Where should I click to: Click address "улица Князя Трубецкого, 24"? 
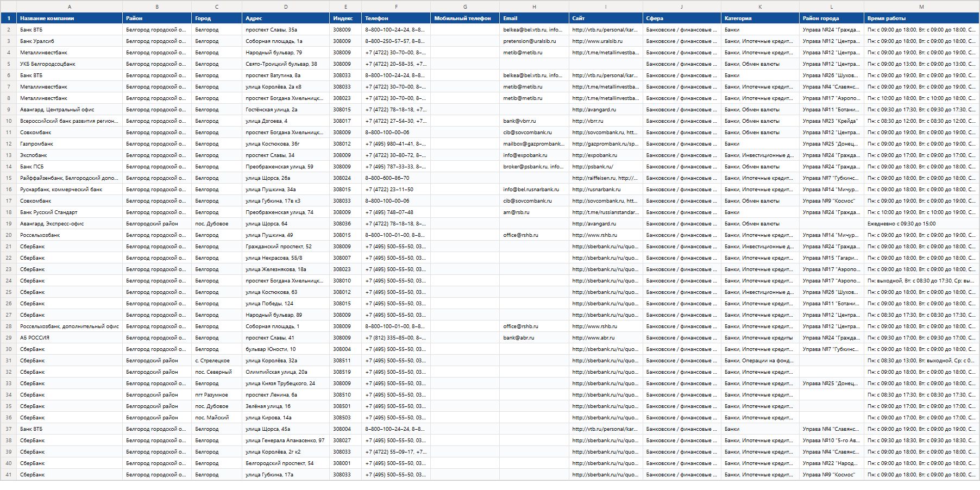click(x=286, y=384)
